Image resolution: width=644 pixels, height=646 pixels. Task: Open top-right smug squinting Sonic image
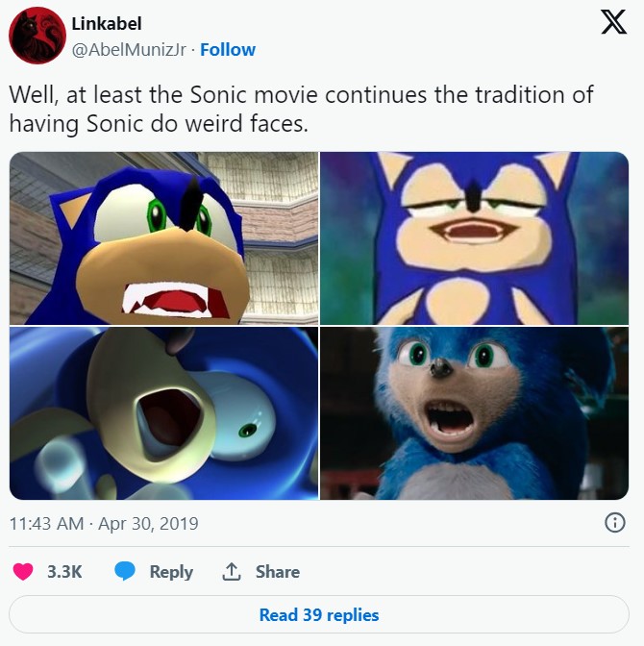point(474,237)
